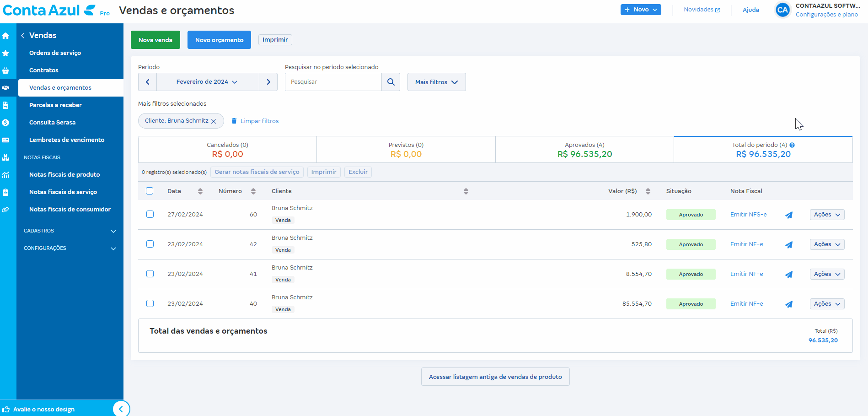The width and height of the screenshot is (868, 416).
Task: Open Ações menu for sale 42
Action: [x=827, y=244]
